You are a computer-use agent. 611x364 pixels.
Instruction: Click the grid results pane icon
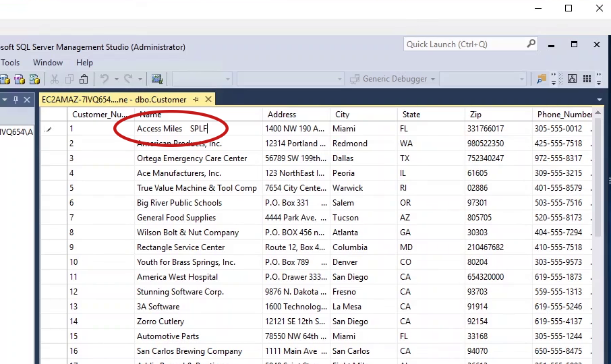(587, 79)
